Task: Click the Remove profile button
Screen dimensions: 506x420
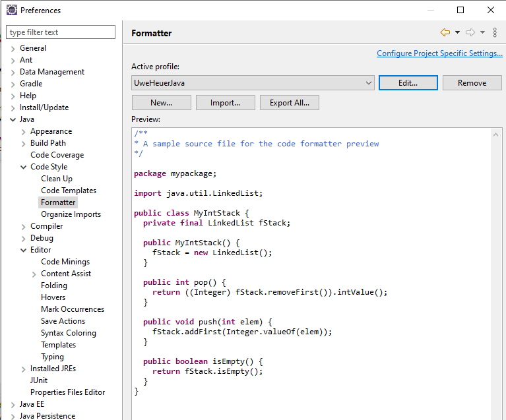Action: click(x=472, y=82)
